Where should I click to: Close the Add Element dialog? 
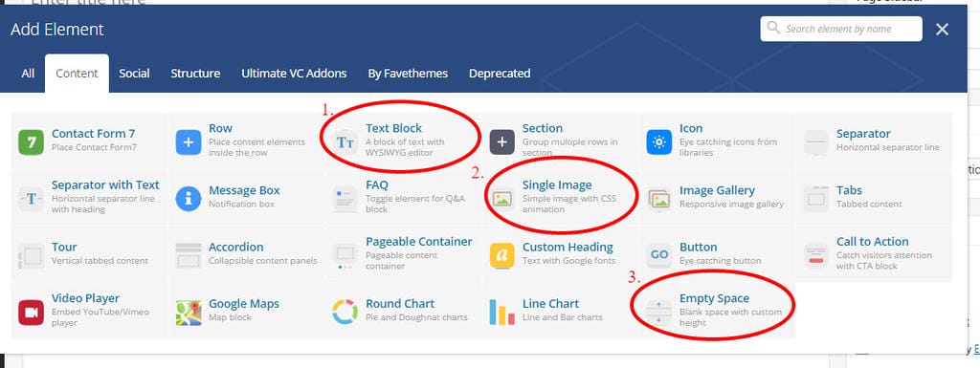pyautogui.click(x=943, y=29)
